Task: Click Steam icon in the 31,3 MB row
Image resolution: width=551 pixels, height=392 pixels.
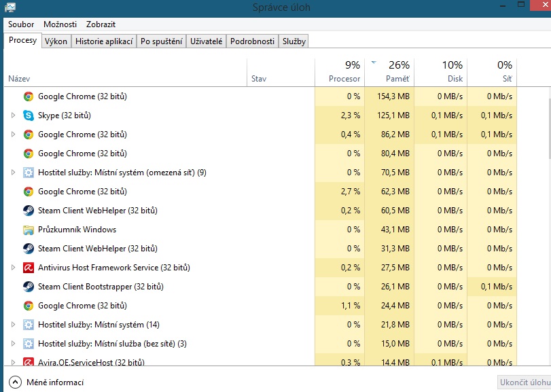Action: [29, 249]
